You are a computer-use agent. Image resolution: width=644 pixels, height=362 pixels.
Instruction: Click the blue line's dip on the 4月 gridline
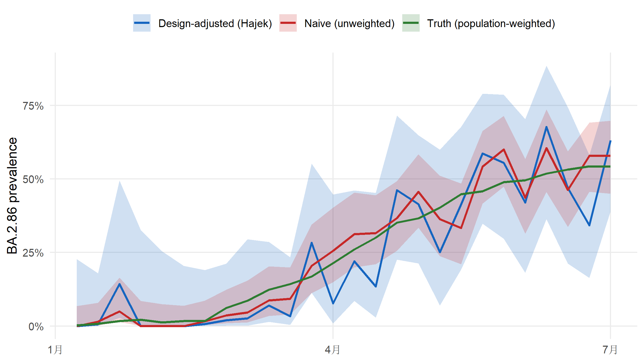click(x=333, y=304)
